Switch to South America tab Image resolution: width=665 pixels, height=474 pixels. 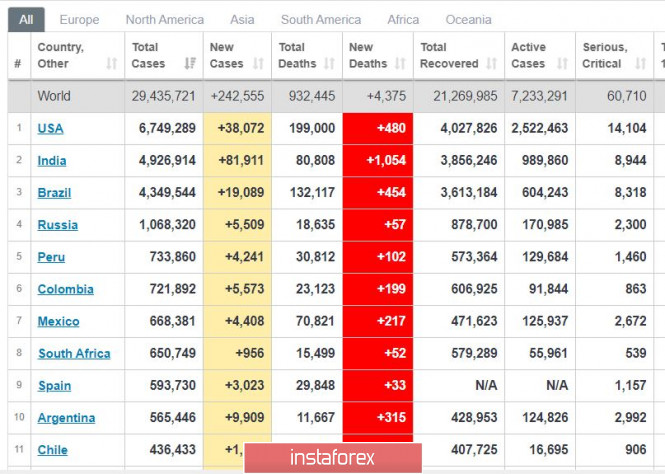(x=320, y=19)
